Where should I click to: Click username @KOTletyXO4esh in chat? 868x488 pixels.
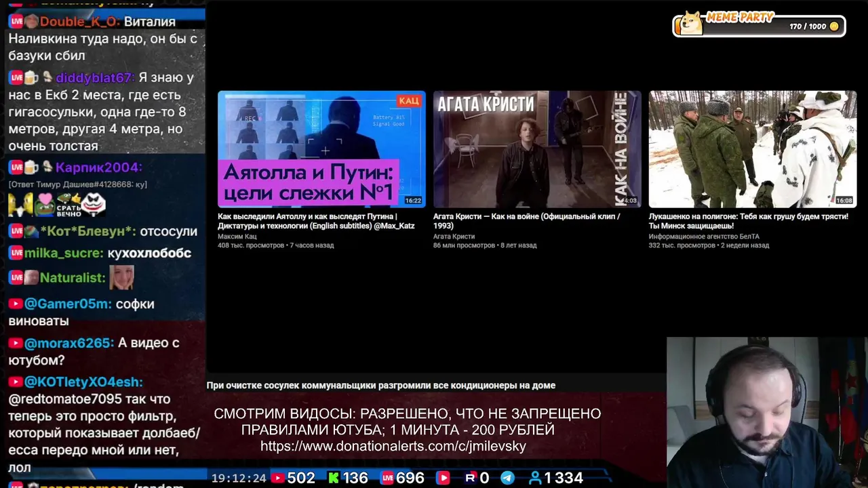[83, 383]
